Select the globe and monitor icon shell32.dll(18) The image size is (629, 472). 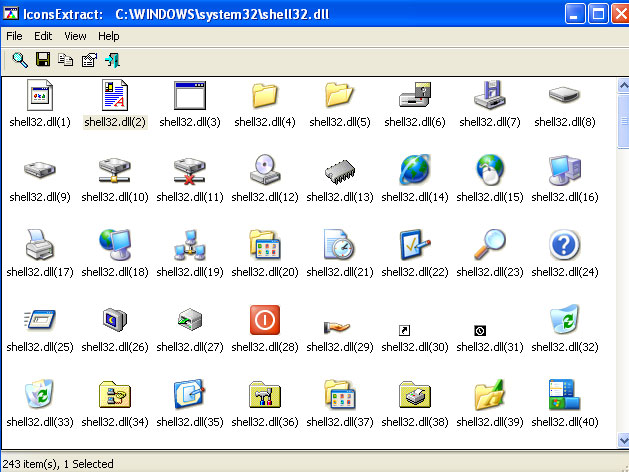point(115,245)
